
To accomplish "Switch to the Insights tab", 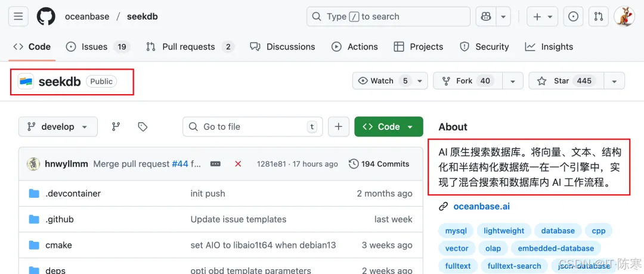I will point(549,47).
